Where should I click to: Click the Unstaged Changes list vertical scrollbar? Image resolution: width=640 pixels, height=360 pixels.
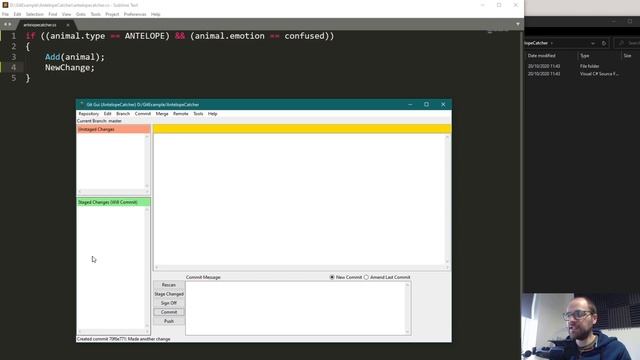(147, 161)
